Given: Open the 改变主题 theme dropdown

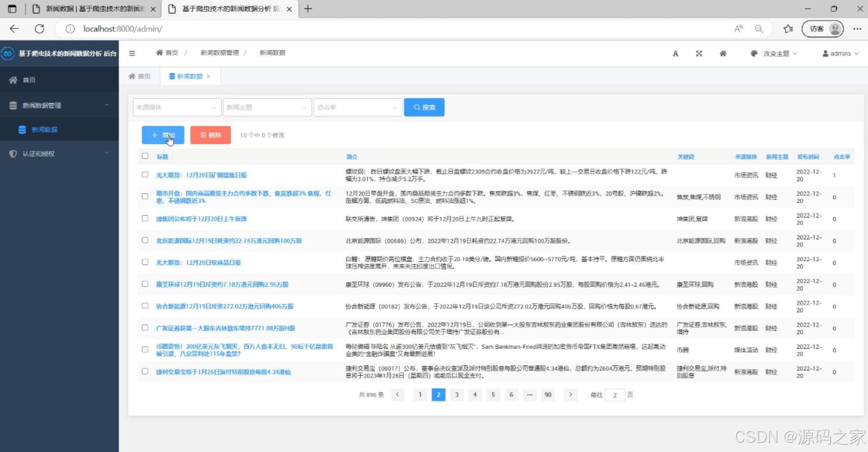Looking at the screenshot, I should [774, 53].
